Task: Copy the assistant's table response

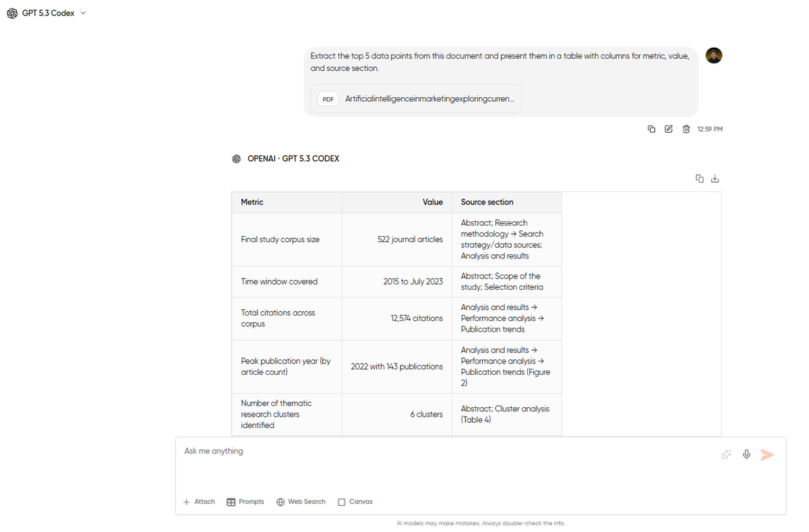Action: pyautogui.click(x=699, y=178)
